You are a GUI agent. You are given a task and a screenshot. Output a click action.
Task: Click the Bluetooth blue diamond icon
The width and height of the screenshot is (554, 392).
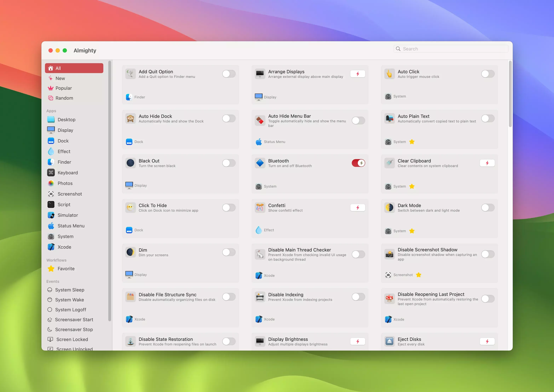click(x=260, y=163)
